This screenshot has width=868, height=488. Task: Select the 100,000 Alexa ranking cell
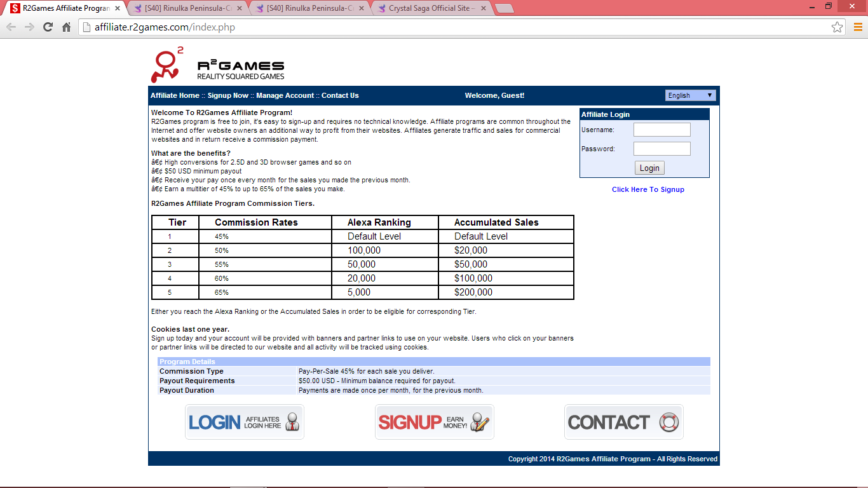tap(385, 250)
